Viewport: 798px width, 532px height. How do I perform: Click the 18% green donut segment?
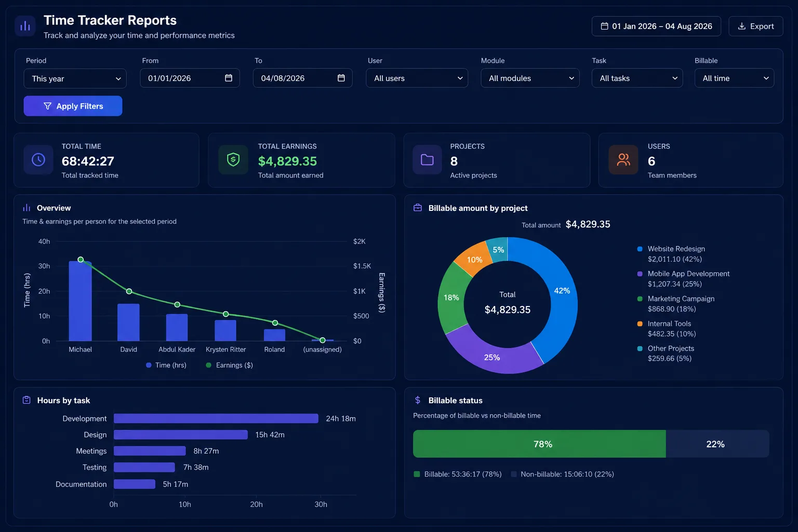click(451, 298)
